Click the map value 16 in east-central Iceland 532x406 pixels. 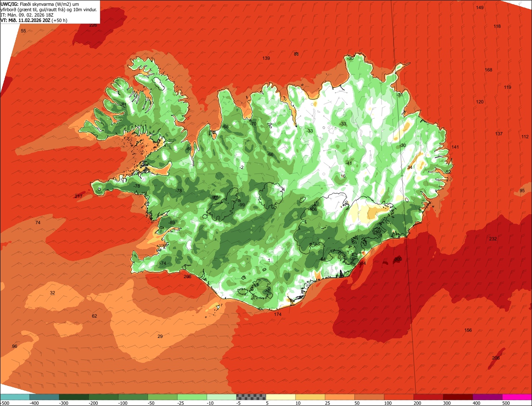coord(343,176)
